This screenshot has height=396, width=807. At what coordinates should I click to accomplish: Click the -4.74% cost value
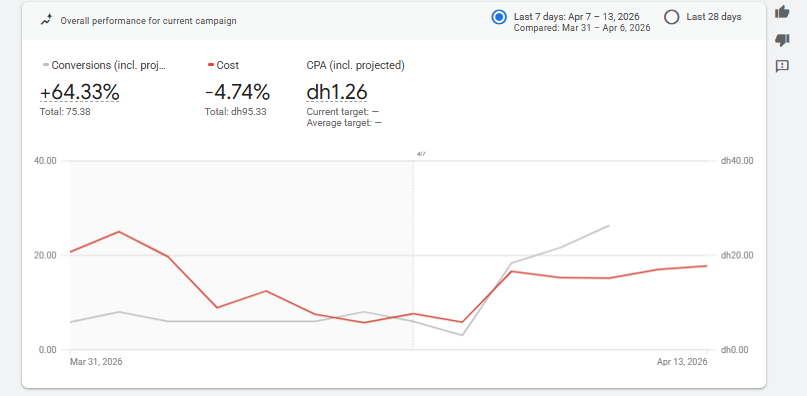coord(237,93)
